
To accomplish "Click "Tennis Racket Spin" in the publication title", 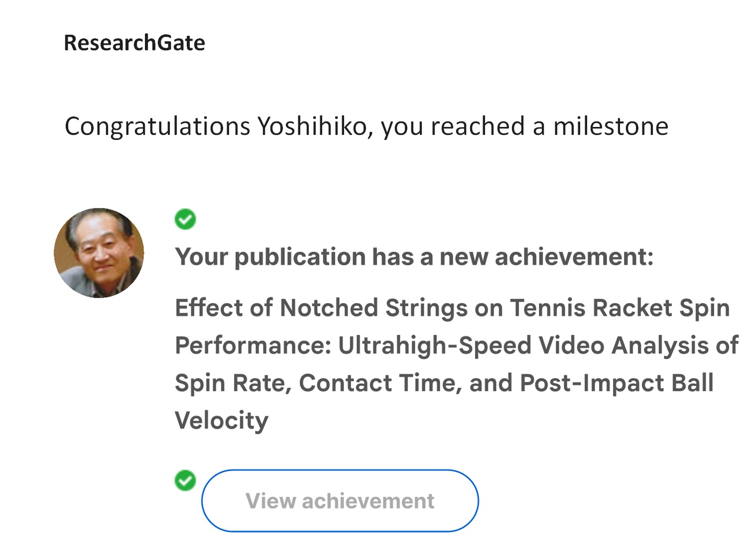I will tap(620, 308).
